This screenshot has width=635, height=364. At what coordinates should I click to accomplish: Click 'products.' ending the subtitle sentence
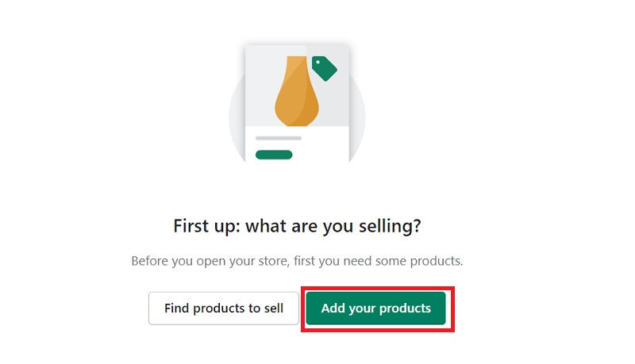pos(437,261)
